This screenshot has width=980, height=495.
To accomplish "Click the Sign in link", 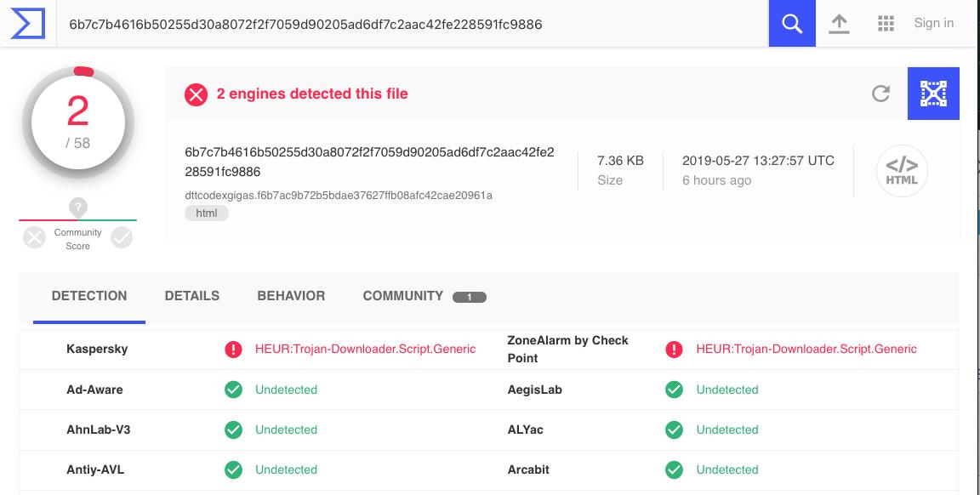I will (x=934, y=23).
